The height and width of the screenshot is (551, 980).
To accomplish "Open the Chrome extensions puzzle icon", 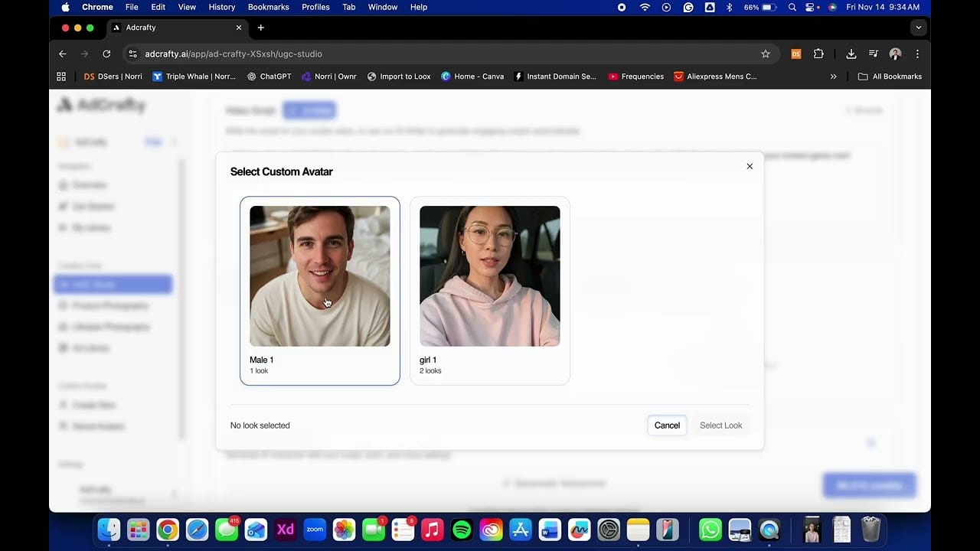I will point(818,54).
